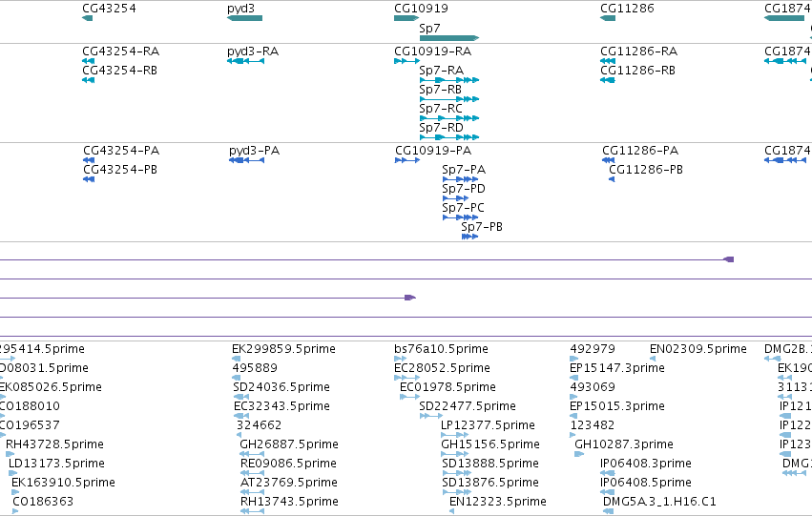Select the EN12323.5prime EST
Screen dimensions: 812x516
tap(498, 502)
